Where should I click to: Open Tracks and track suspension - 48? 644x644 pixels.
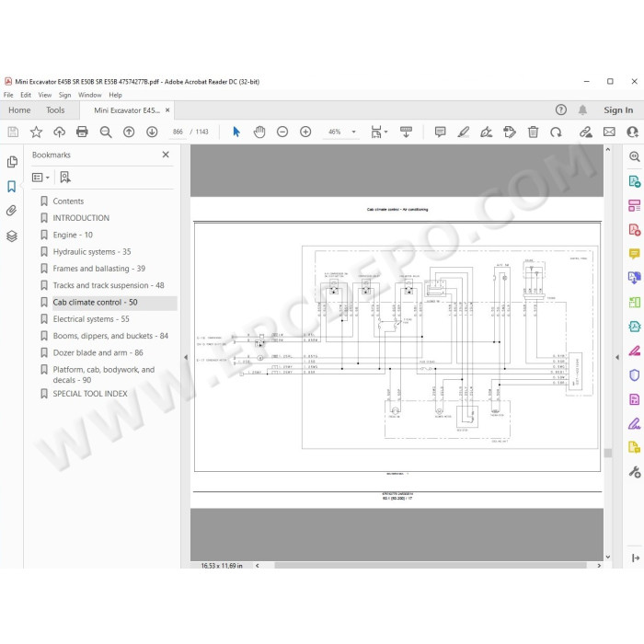pyautogui.click(x=109, y=285)
